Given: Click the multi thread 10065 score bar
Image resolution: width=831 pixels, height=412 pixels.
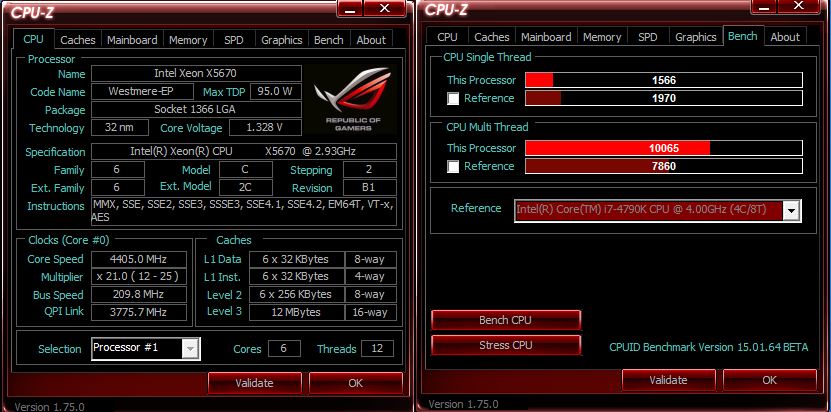Looking at the screenshot, I should [x=664, y=148].
